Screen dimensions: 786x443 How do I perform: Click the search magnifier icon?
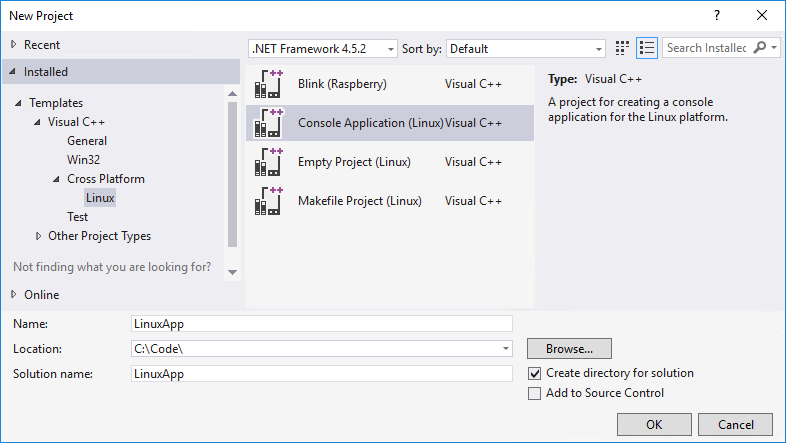(760, 48)
